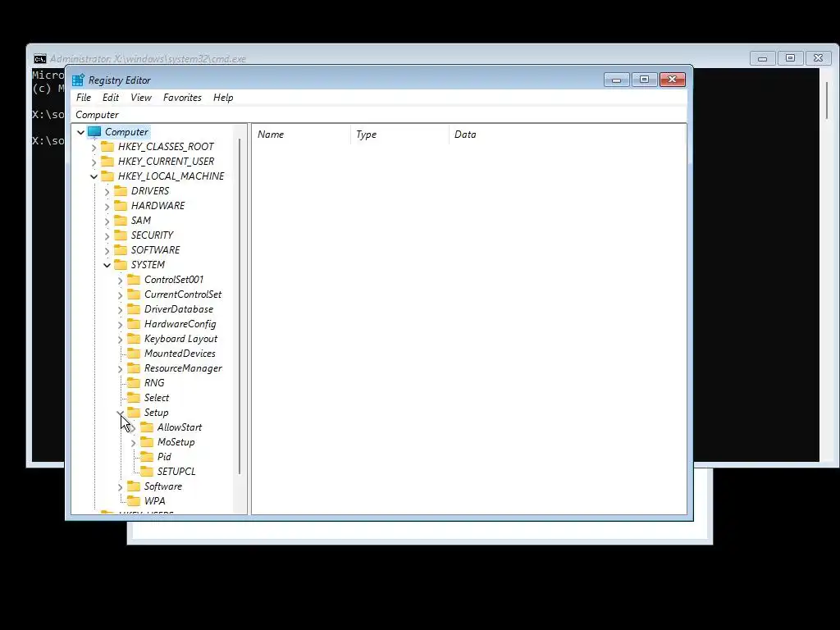This screenshot has height=630, width=840.
Task: Click the Setup folder icon
Action: tap(134, 413)
